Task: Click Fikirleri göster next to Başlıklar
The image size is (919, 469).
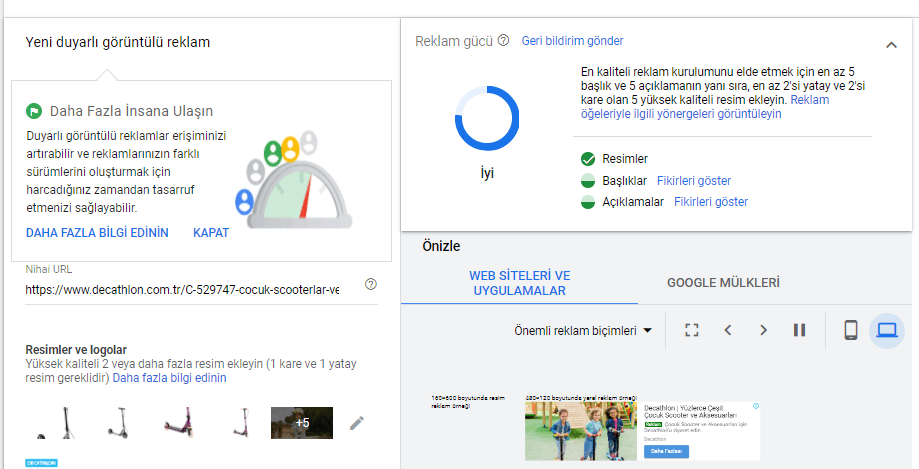Action: (693, 181)
